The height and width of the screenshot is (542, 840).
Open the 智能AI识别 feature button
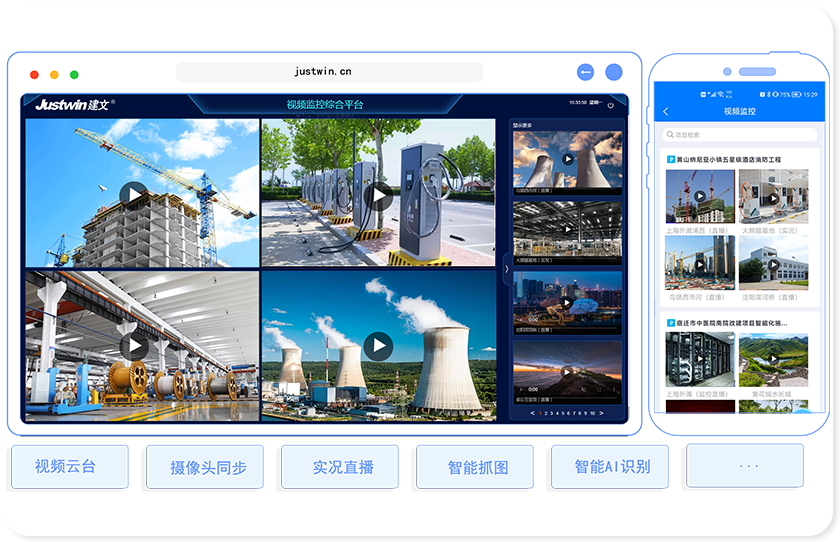tap(610, 467)
